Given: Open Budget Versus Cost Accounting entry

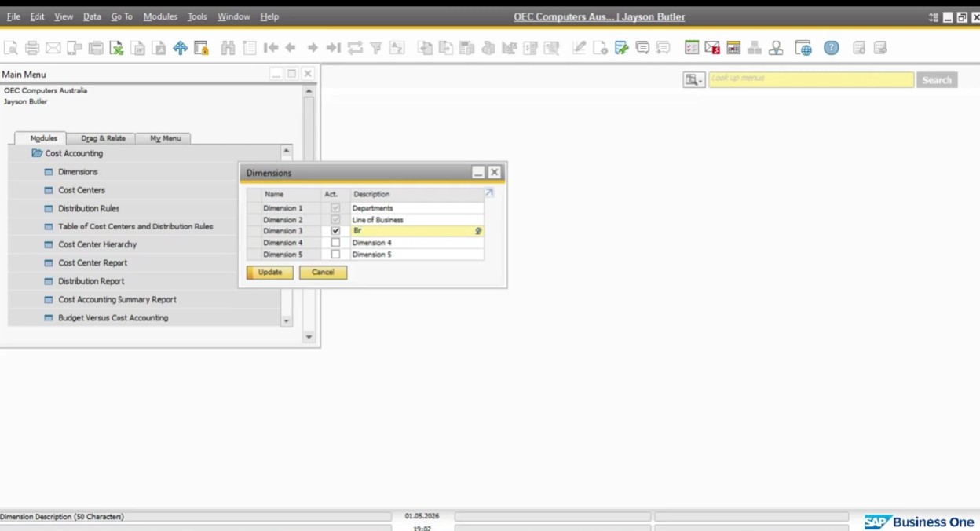Looking at the screenshot, I should [113, 317].
